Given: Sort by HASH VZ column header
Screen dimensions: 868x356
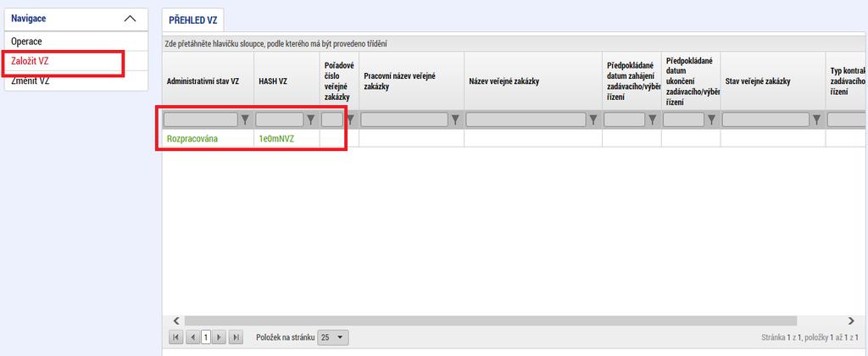Looking at the screenshot, I should coord(287,81).
